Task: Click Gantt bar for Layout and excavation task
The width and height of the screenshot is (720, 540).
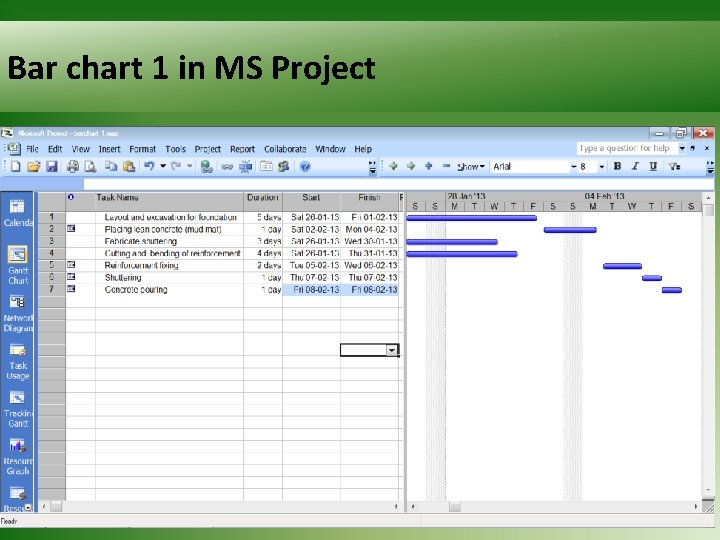Action: coord(472,218)
